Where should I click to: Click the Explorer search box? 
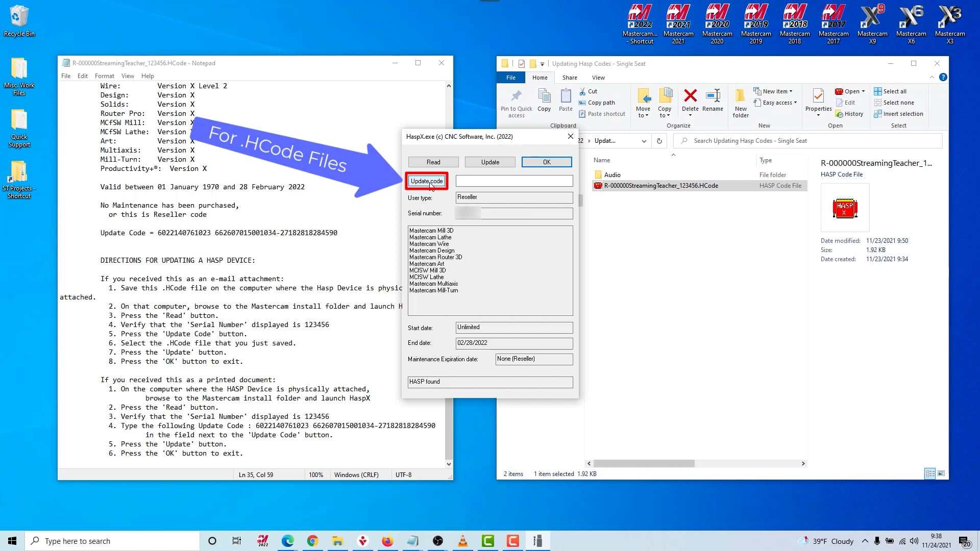[808, 141]
